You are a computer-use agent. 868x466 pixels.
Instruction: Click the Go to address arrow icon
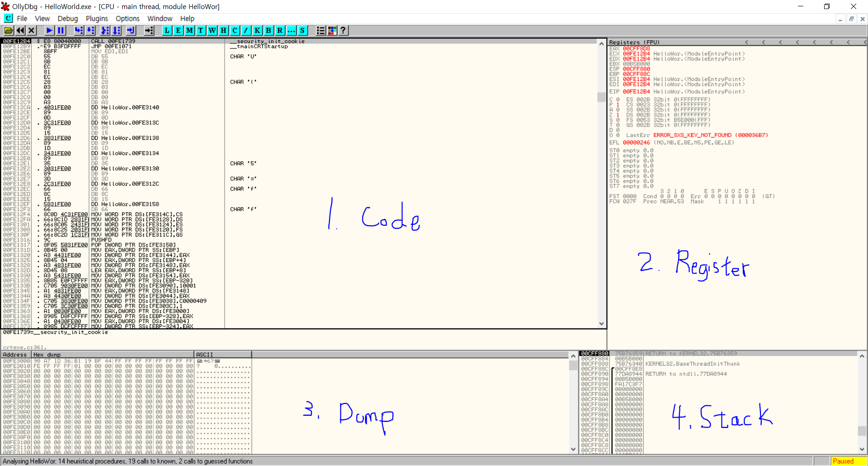pyautogui.click(x=149, y=30)
